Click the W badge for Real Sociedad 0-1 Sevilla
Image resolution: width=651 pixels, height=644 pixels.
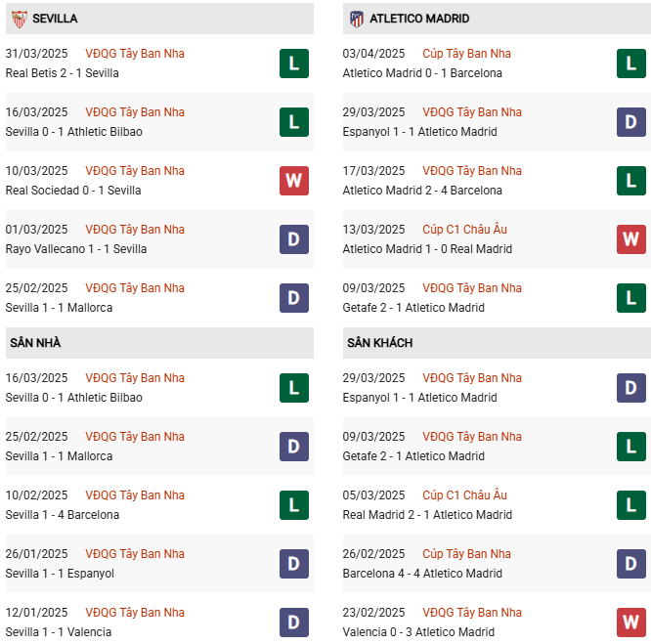[x=293, y=181]
